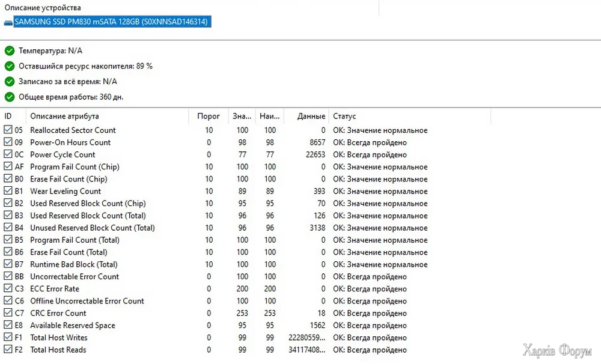Toggle the 0C Power Cycle Count checkbox

point(8,154)
